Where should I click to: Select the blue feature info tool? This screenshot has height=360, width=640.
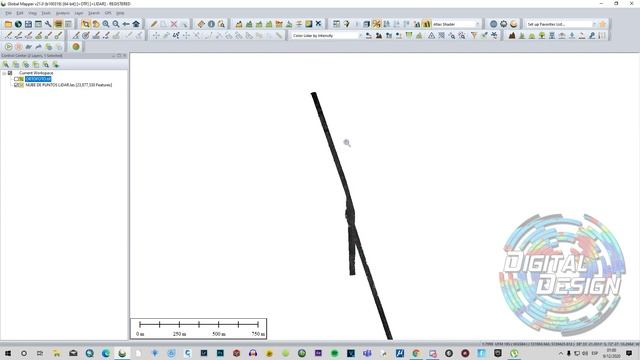(211, 24)
